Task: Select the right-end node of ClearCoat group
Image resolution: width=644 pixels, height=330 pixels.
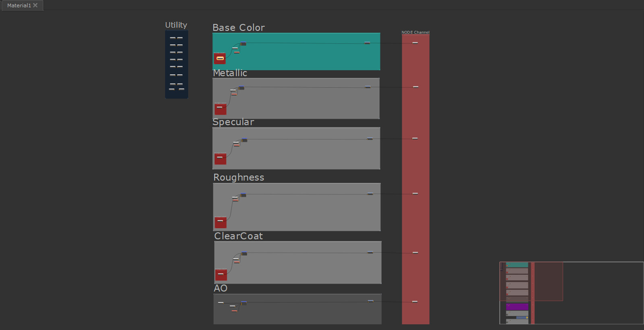Action: point(370,252)
